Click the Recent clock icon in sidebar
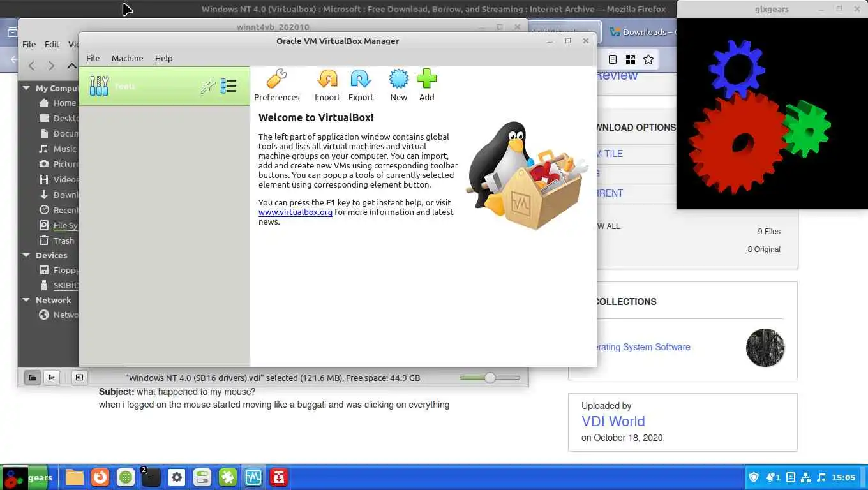This screenshot has height=490, width=868. (44, 210)
